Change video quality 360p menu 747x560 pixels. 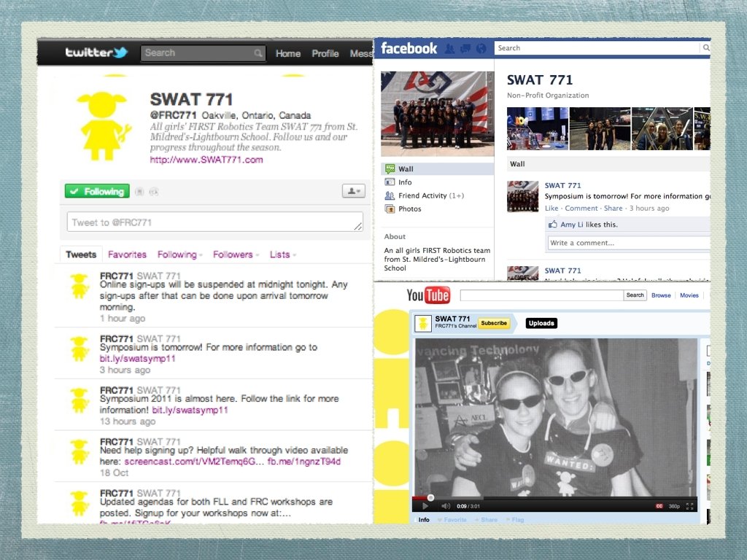click(x=674, y=506)
